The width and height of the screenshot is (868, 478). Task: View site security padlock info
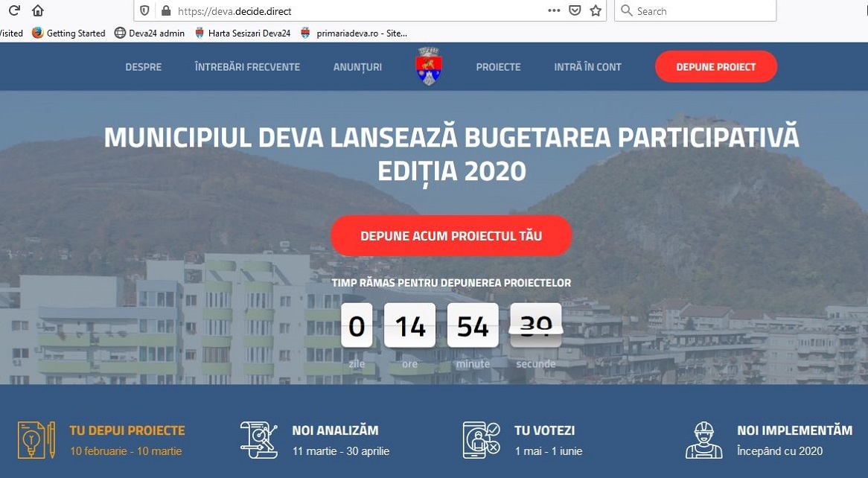165,10
